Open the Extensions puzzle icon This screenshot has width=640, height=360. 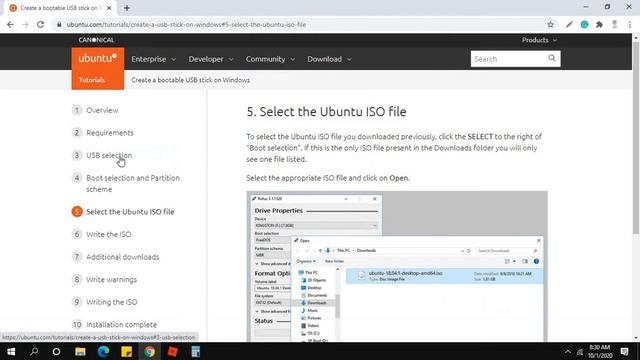599,24
